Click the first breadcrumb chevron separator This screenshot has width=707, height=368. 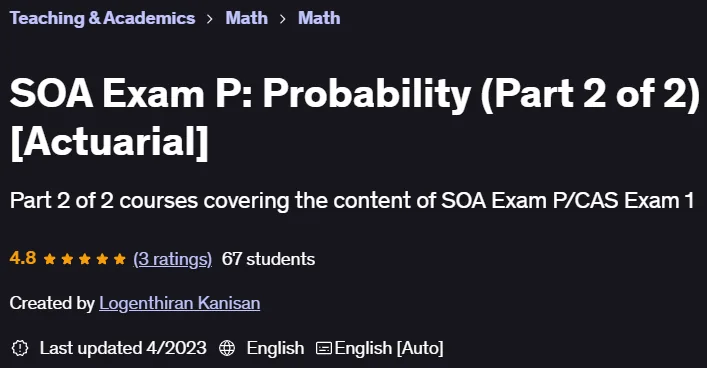point(210,19)
